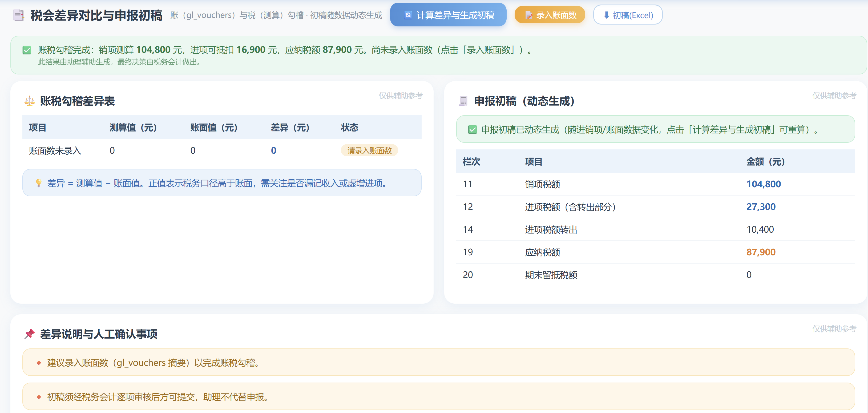868x413 pixels.
Task: Click the 进项税额转出 row label
Action: pyautogui.click(x=551, y=229)
